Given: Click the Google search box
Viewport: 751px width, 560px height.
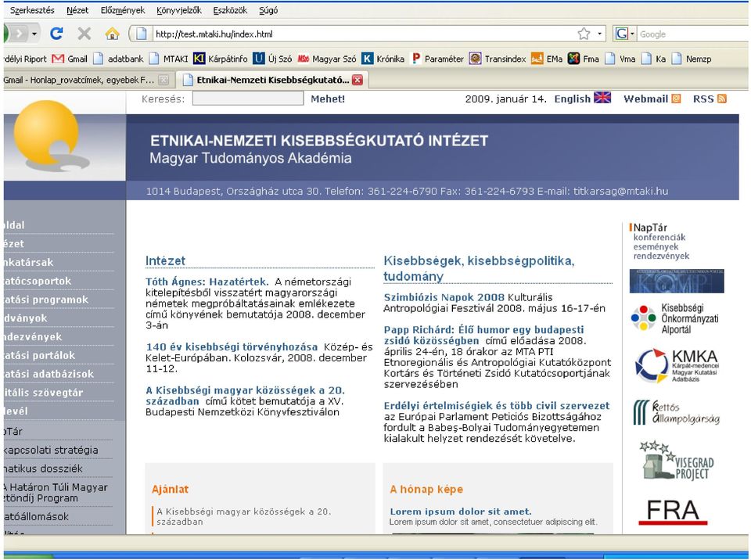Looking at the screenshot, I should 694,34.
